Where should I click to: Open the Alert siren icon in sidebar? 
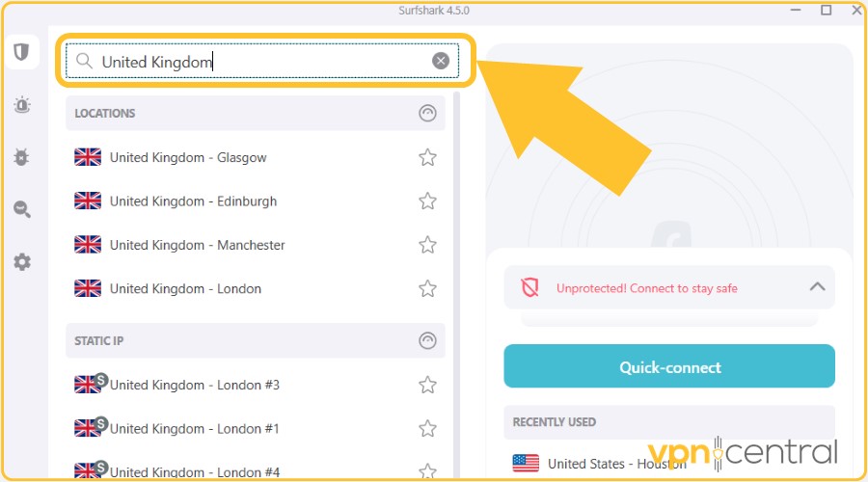point(22,104)
